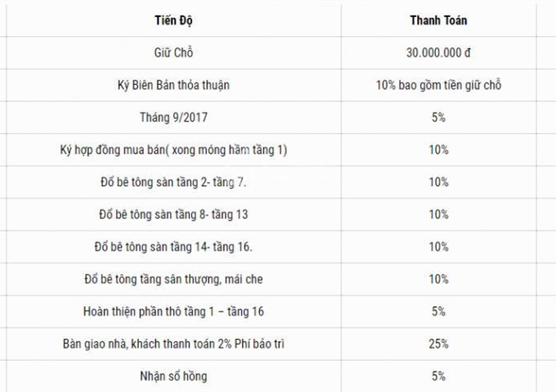Click the 10% beside Ký hợp đồng mua bán
The width and height of the screenshot is (556, 392).
(437, 150)
